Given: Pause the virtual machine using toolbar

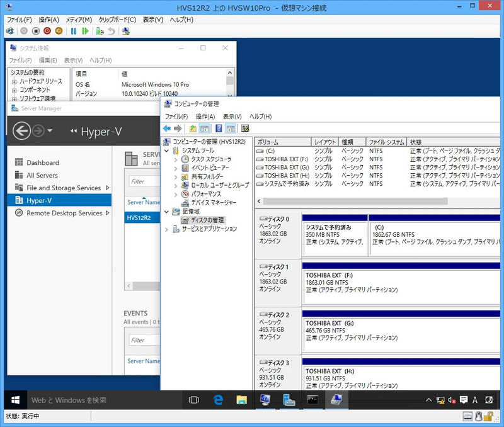Looking at the screenshot, I should tap(74, 31).
